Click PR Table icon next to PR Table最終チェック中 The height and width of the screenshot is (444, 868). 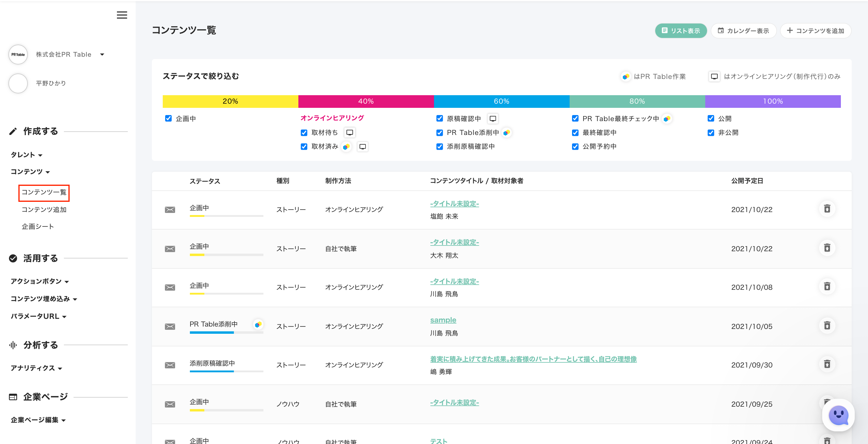[x=666, y=119]
